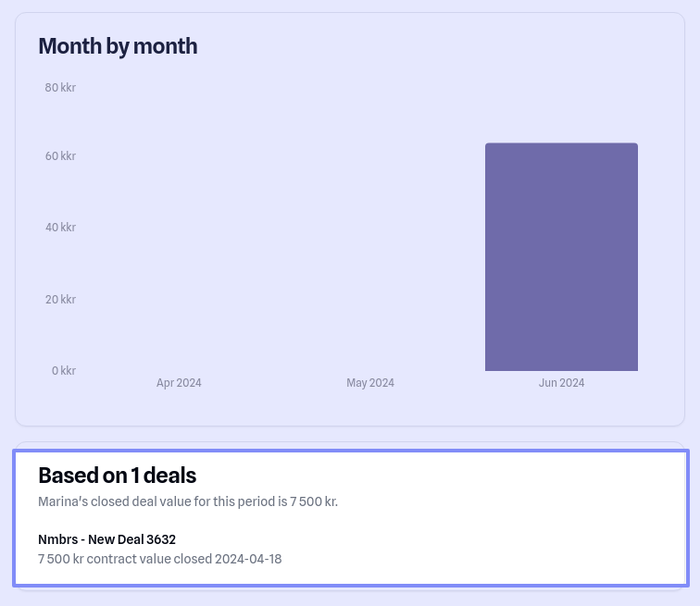The height and width of the screenshot is (606, 700).
Task: Click the Based on 1 deals heading
Action: tap(117, 476)
